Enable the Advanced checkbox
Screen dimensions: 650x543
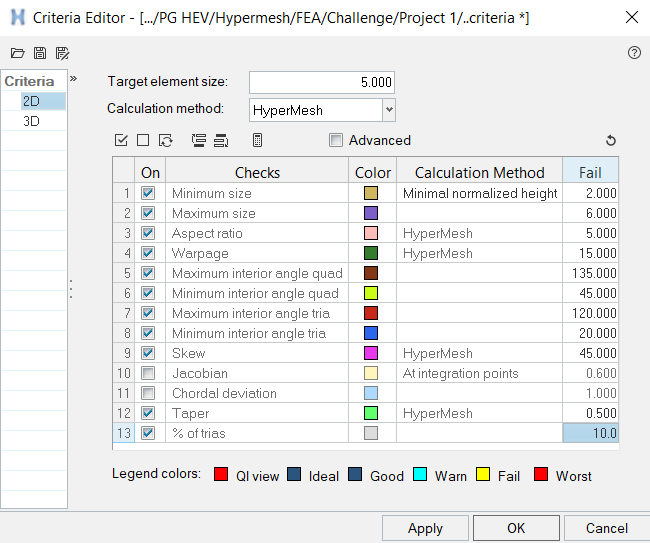336,141
